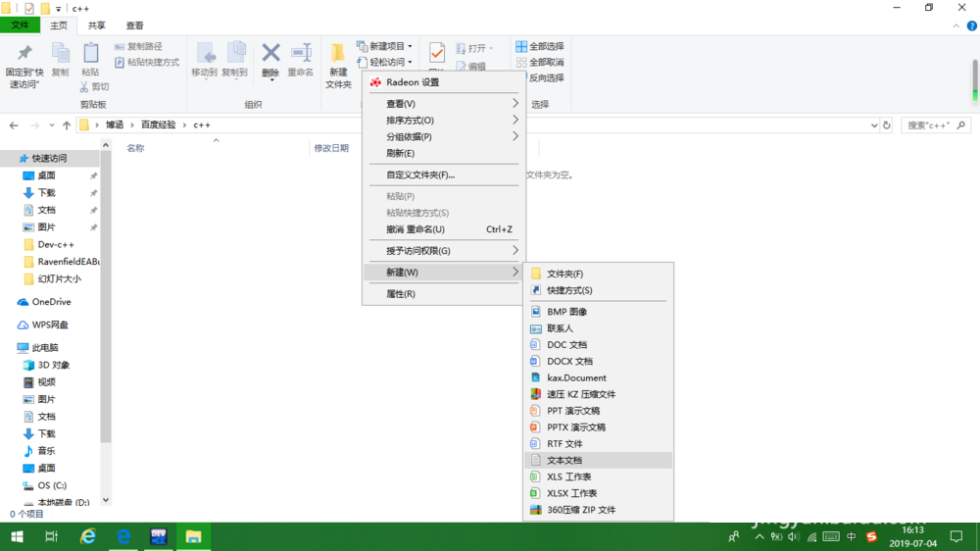Image resolution: width=980 pixels, height=551 pixels.
Task: Choose 文件夹(F) in the 新建 submenu
Action: (564, 274)
